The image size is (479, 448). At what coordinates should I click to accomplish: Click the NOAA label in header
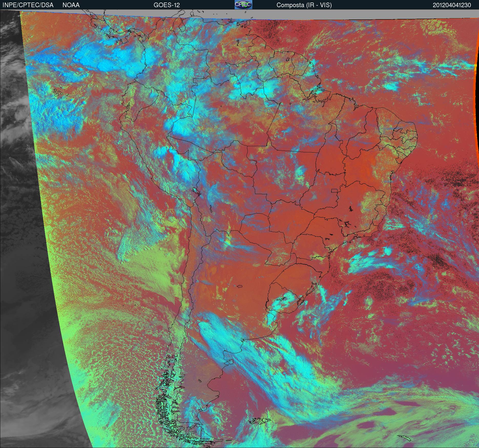71,5
